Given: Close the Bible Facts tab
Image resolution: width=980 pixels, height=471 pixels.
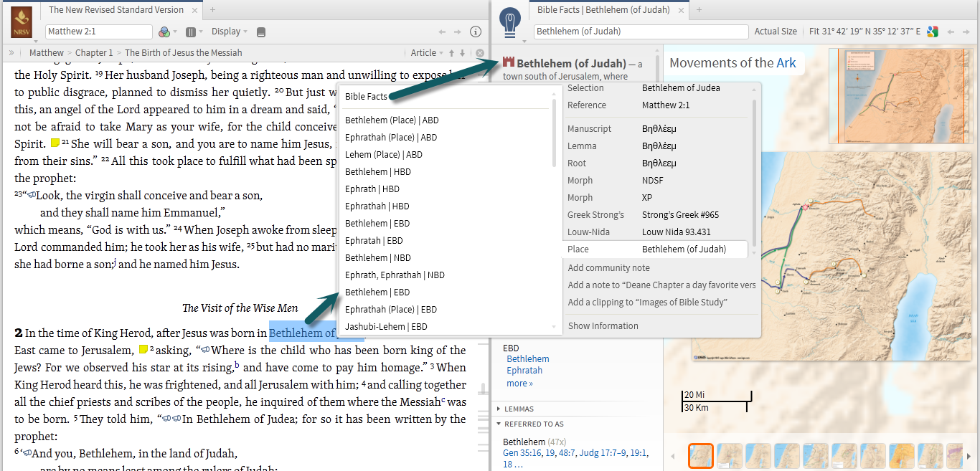Looking at the screenshot, I should pos(681,11).
